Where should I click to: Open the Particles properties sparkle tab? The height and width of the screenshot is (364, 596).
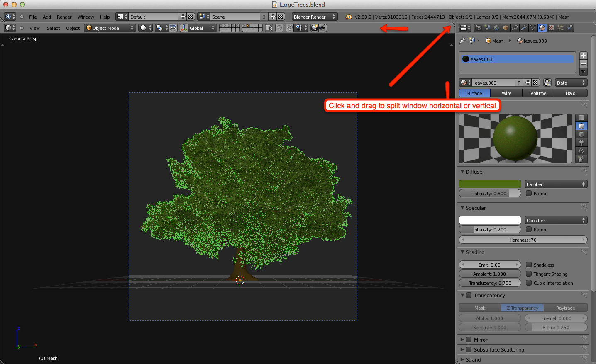point(560,28)
